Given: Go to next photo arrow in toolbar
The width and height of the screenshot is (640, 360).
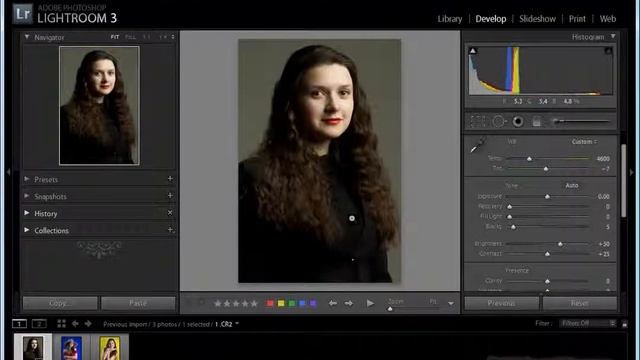Looking at the screenshot, I should 349,303.
